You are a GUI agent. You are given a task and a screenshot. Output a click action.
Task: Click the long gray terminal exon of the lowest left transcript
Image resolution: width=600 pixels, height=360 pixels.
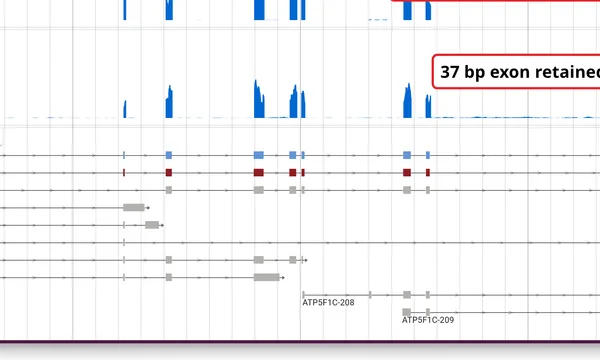(x=267, y=277)
